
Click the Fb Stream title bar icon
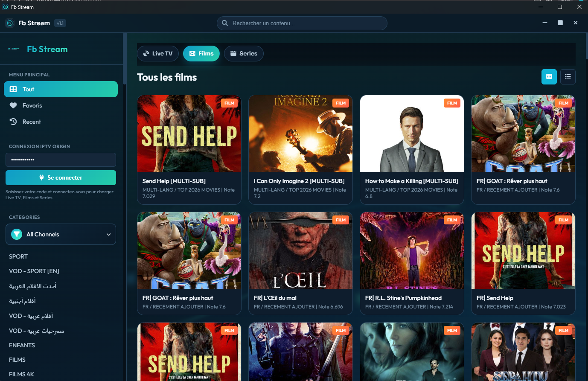pos(6,7)
